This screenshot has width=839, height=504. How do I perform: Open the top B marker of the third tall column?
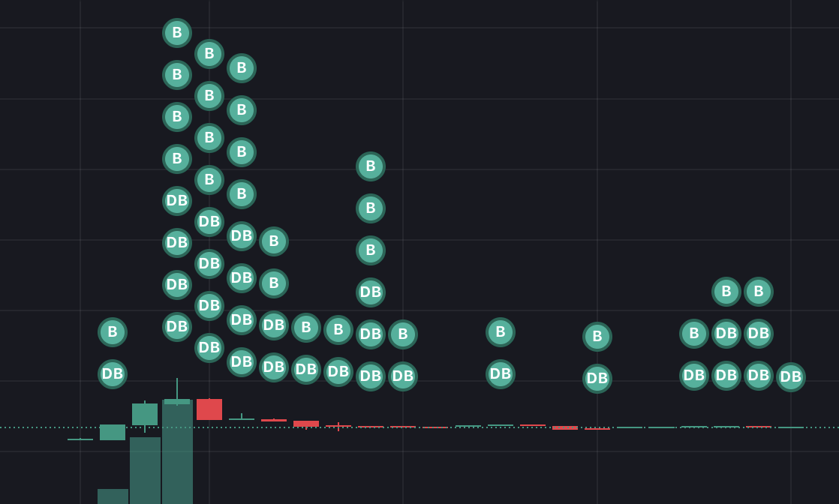coord(242,68)
